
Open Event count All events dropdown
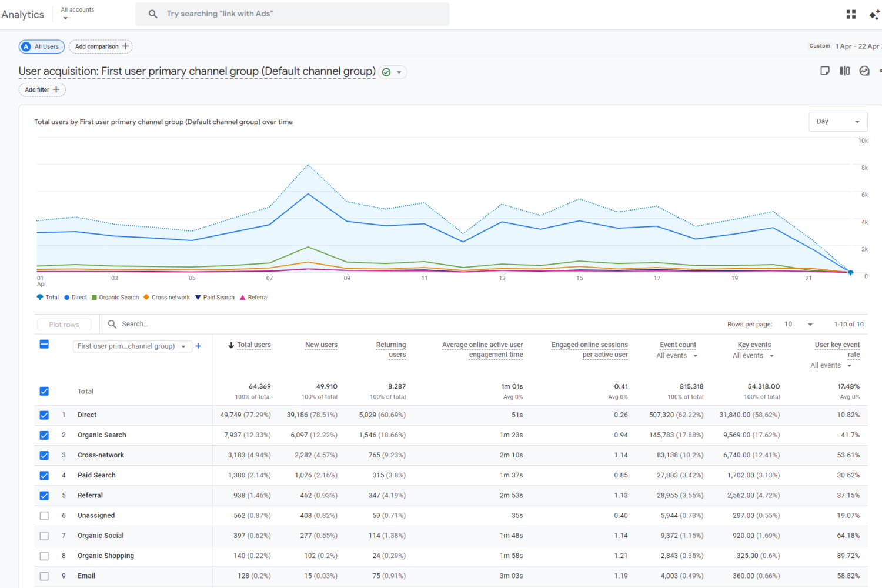tap(677, 356)
